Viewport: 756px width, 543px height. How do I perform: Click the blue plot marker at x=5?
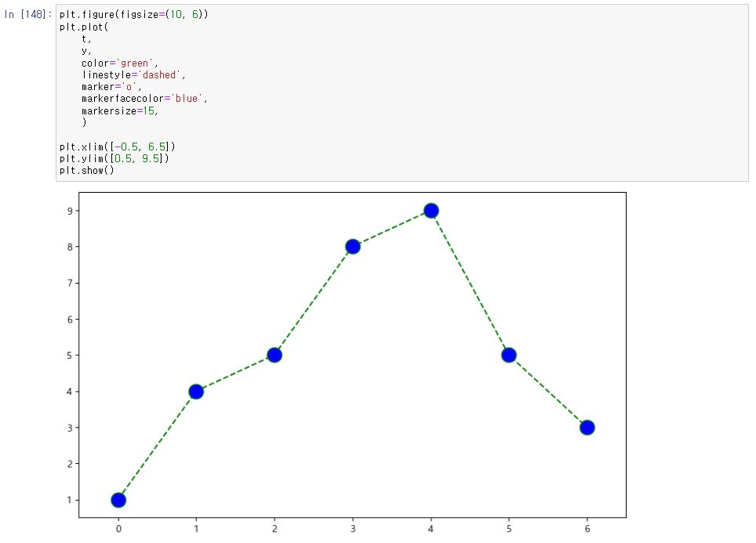(x=509, y=355)
